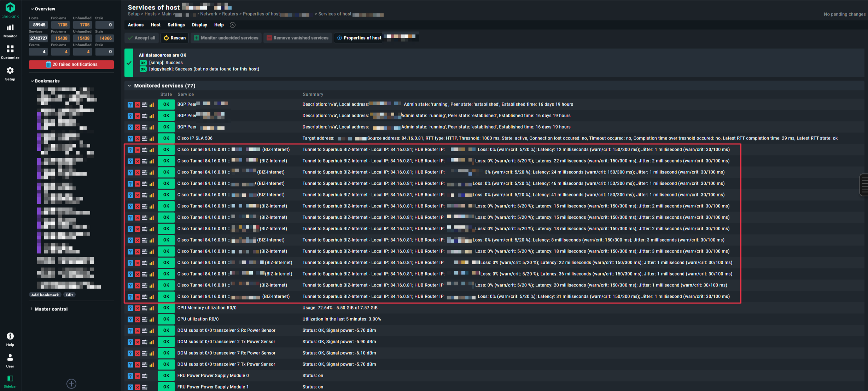Open the Display menu
868x391 pixels.
coord(199,25)
